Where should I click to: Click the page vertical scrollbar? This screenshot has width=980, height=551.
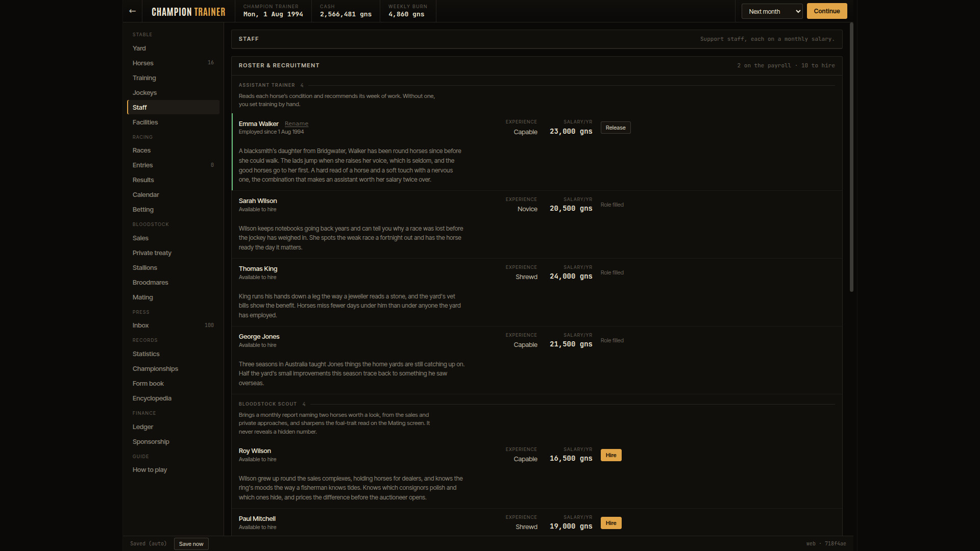click(851, 157)
